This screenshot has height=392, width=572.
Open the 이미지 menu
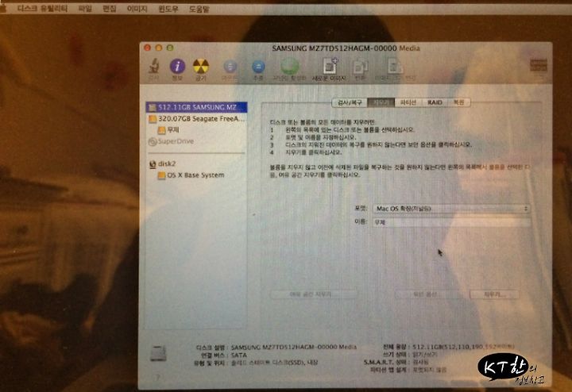137,9
